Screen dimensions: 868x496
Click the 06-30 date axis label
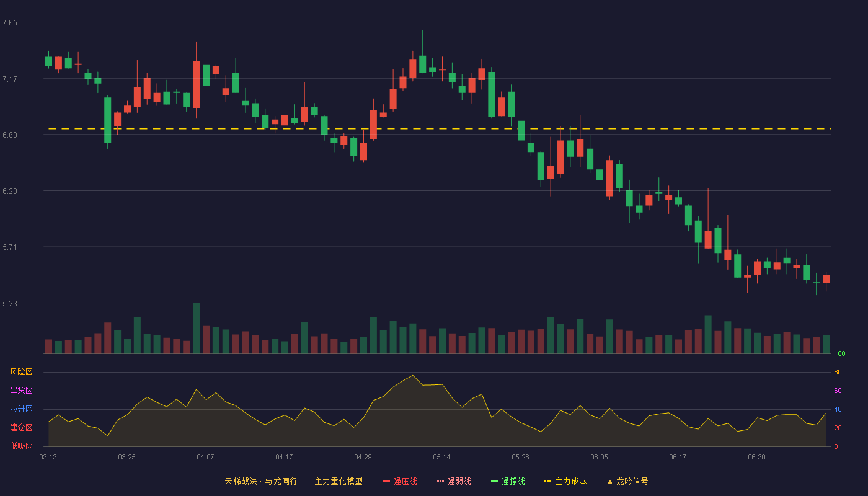coord(756,457)
